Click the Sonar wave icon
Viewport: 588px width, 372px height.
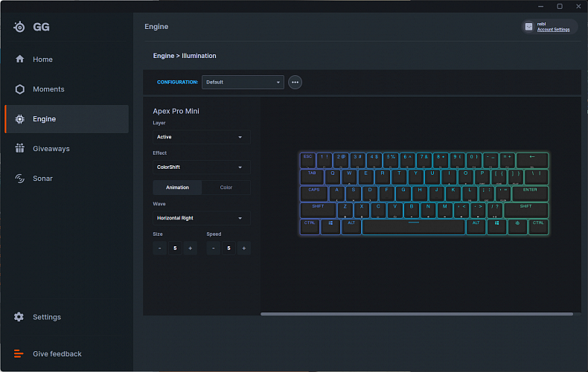point(20,179)
